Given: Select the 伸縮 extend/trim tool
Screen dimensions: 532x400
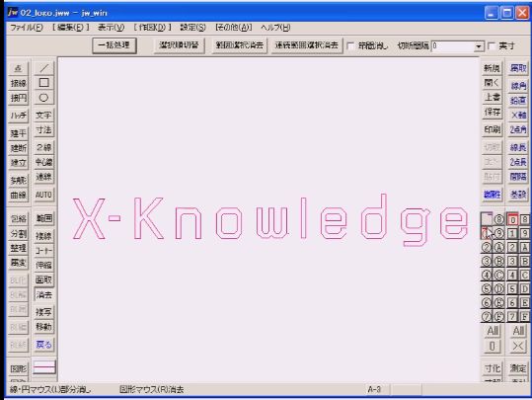Looking at the screenshot, I should pyautogui.click(x=43, y=266).
